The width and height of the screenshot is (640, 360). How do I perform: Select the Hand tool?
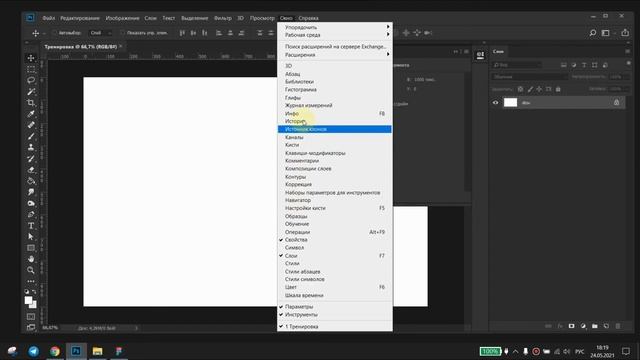[31, 259]
